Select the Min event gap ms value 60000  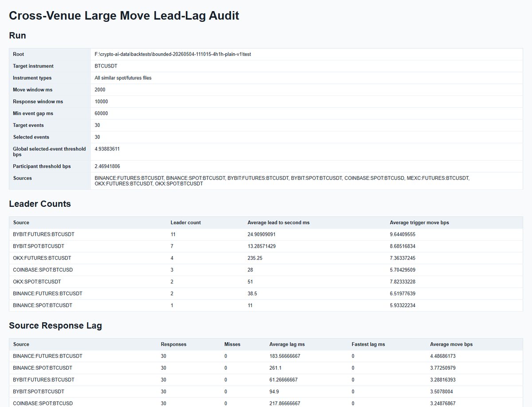[102, 114]
